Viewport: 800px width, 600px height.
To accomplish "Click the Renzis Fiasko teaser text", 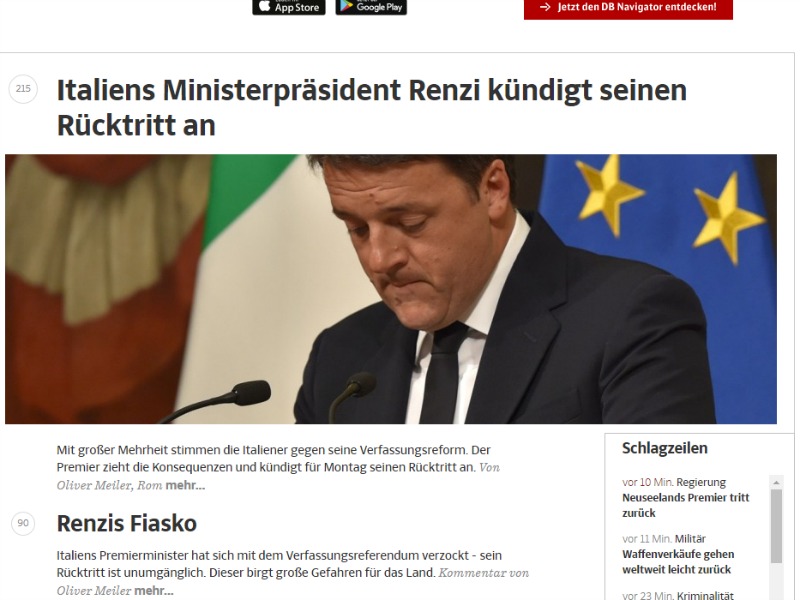I will [292, 573].
